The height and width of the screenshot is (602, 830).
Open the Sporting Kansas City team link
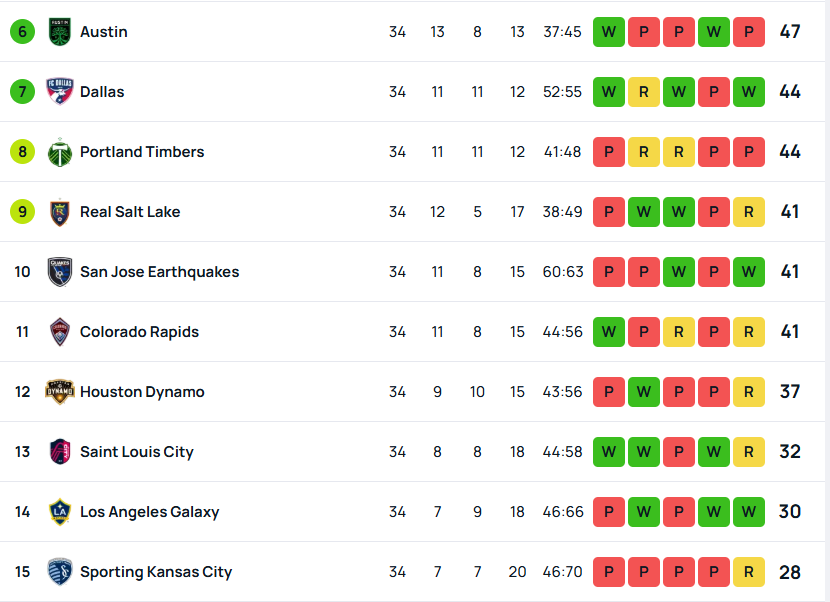156,572
